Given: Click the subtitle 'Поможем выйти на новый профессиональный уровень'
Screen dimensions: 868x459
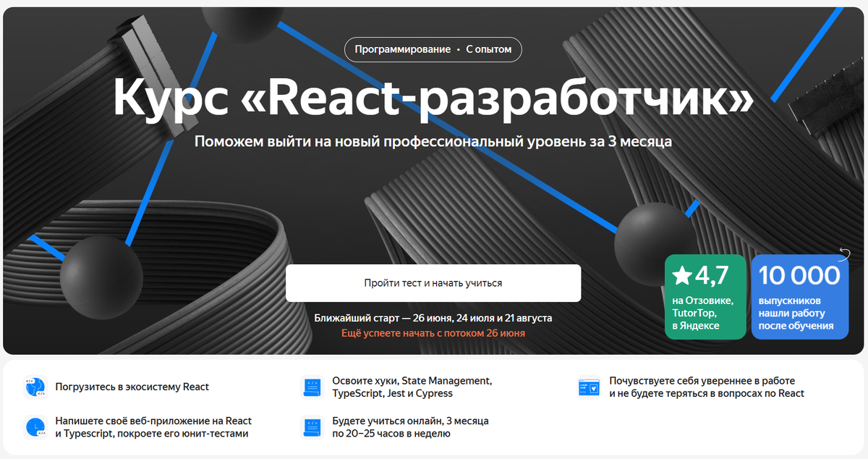Looking at the screenshot, I should pyautogui.click(x=433, y=141).
